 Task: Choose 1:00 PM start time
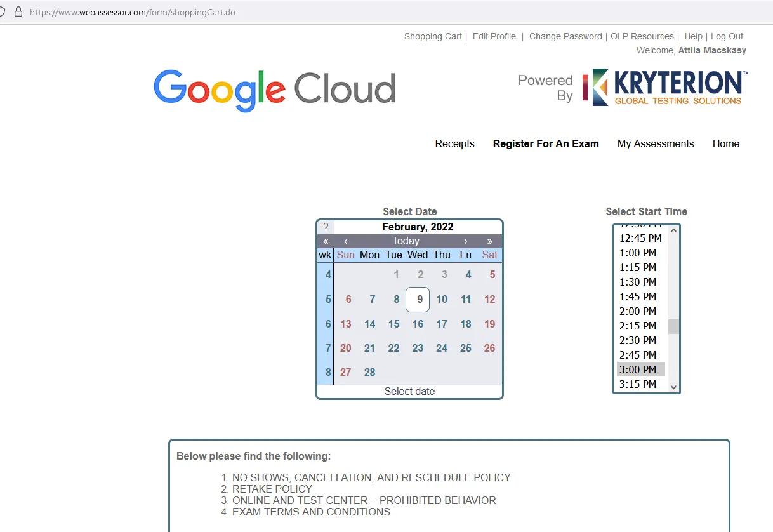pos(641,253)
